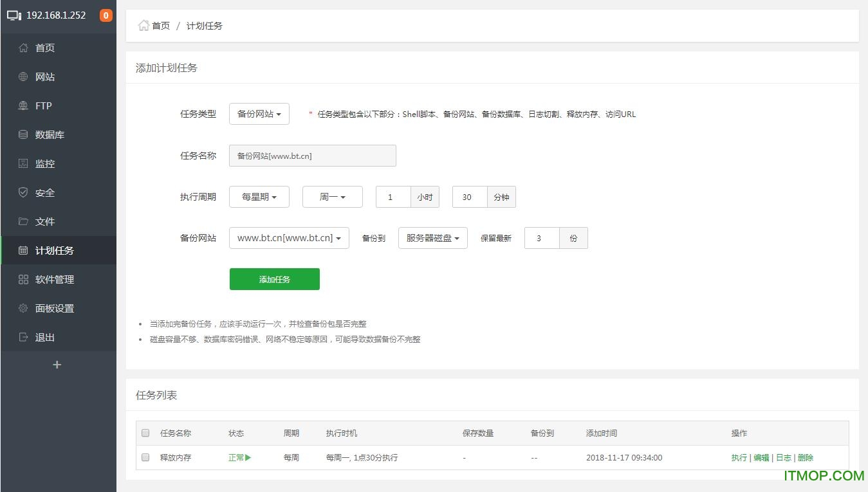This screenshot has width=868, height=492.
Task: Expand the 每星期 execution period dropdown
Action: [x=259, y=197]
